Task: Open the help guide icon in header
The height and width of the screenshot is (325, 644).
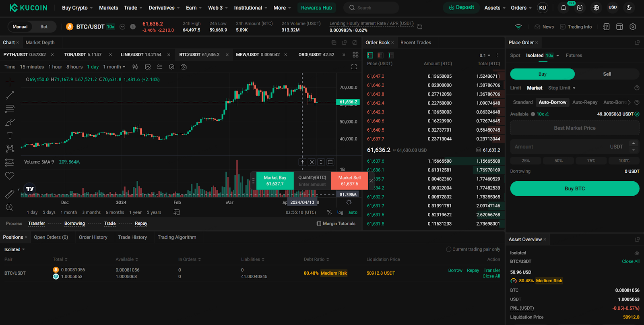Action: [606, 27]
